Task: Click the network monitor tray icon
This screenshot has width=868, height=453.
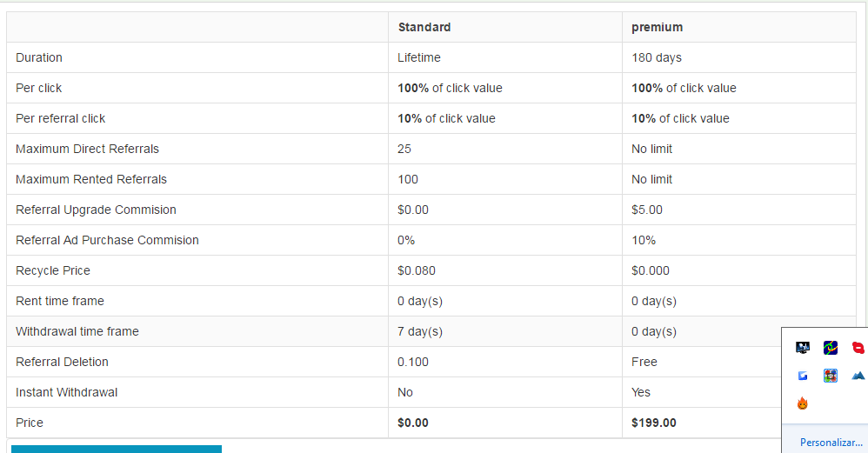Action: 803,348
